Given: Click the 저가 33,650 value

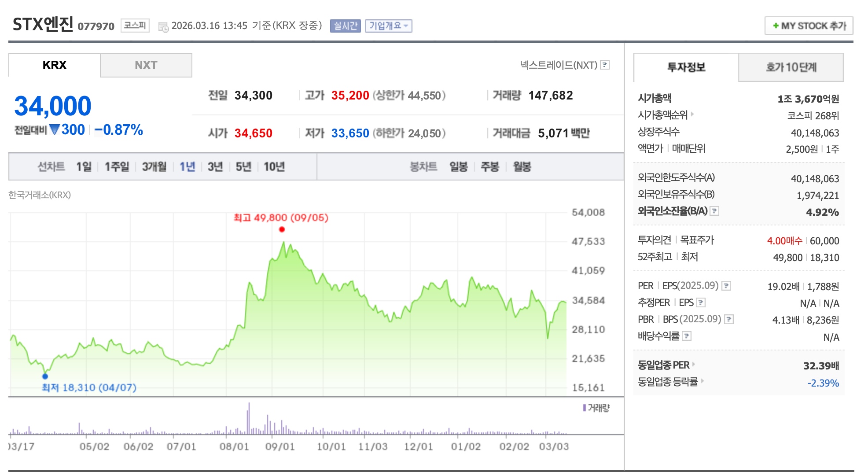Looking at the screenshot, I should 350,133.
